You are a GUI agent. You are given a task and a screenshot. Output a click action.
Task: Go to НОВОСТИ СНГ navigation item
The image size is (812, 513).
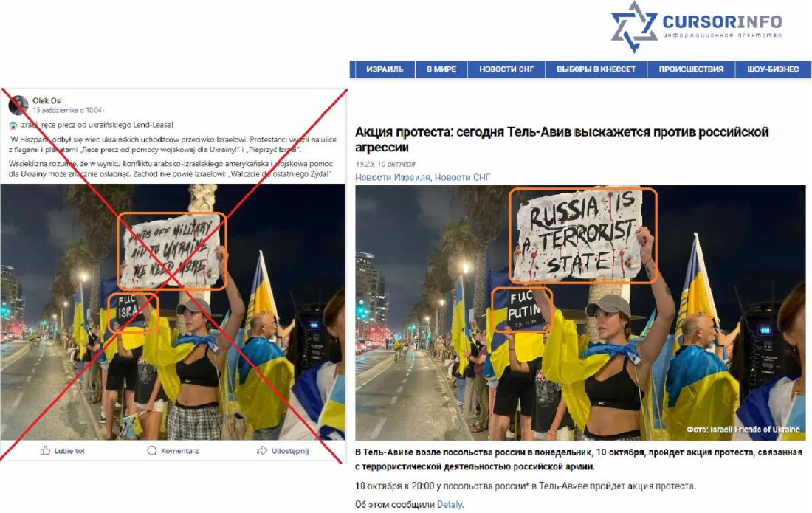point(506,69)
